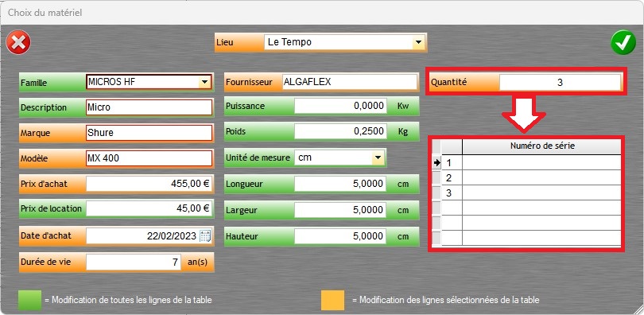Click the green legend color square
This screenshot has width=644, height=315.
coord(29,300)
